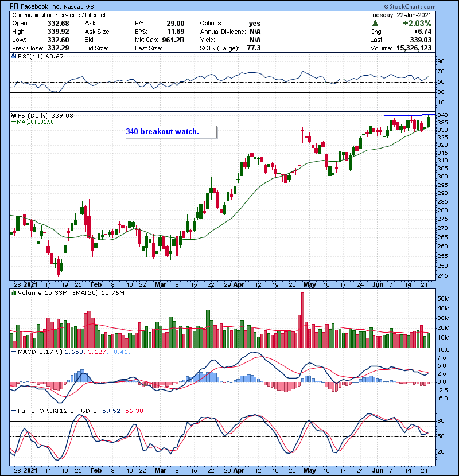The width and height of the screenshot is (459, 476).
Task: Click the StockCharts.com text
Action: click(x=413, y=6)
